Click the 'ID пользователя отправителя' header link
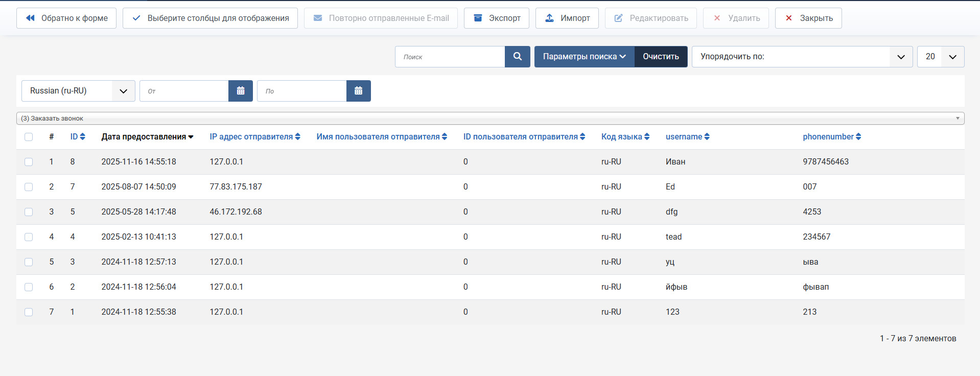 coord(521,137)
